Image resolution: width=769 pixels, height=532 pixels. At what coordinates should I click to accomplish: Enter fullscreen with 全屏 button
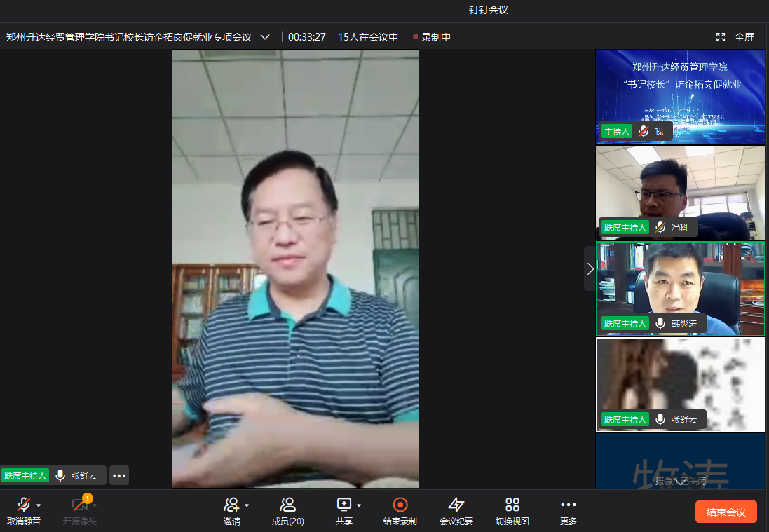(735, 37)
